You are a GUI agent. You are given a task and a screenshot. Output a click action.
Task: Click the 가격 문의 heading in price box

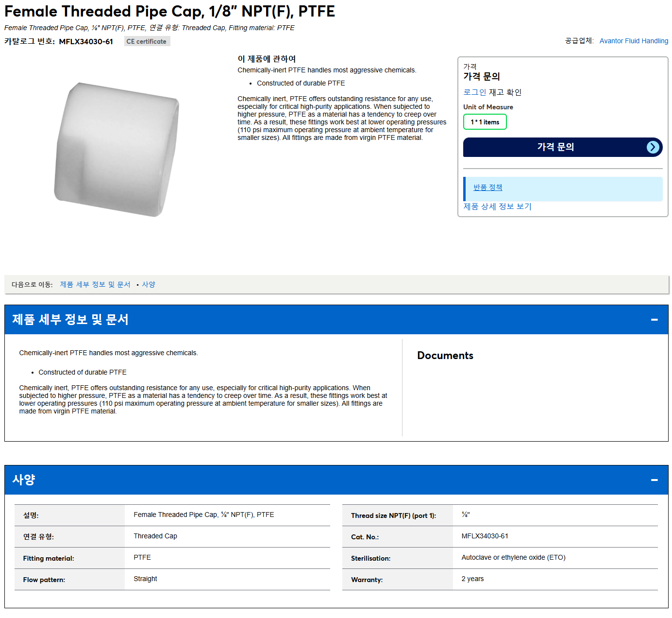pos(481,76)
